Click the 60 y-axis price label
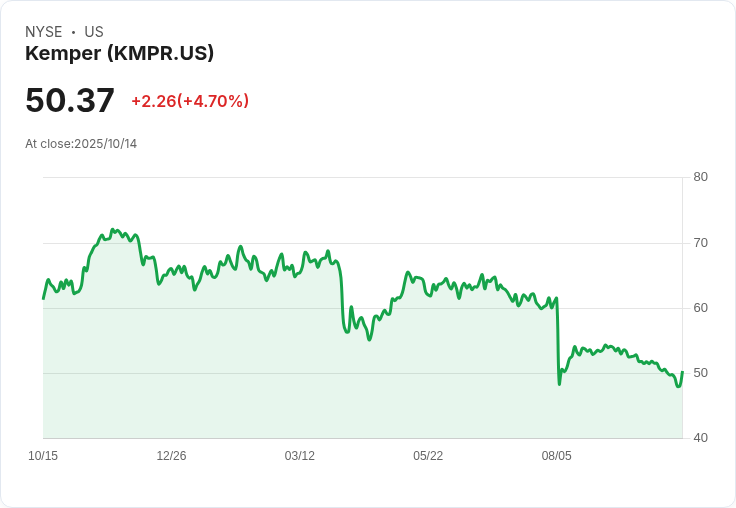The height and width of the screenshot is (508, 736). tap(700, 308)
